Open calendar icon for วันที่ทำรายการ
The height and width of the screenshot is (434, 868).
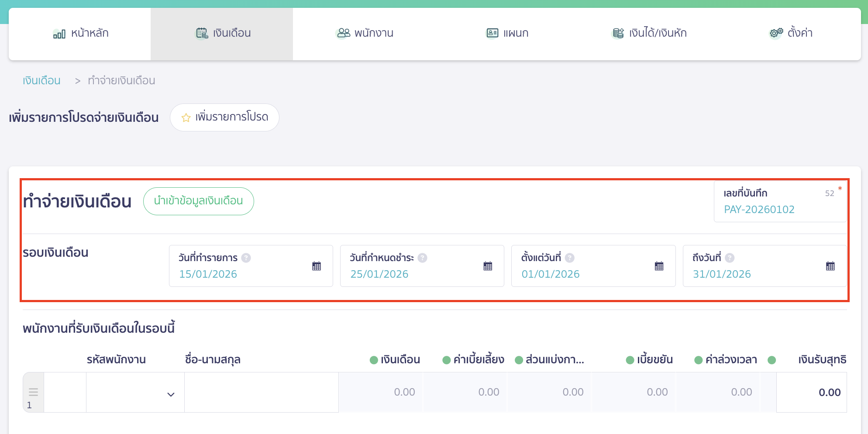pos(317,266)
